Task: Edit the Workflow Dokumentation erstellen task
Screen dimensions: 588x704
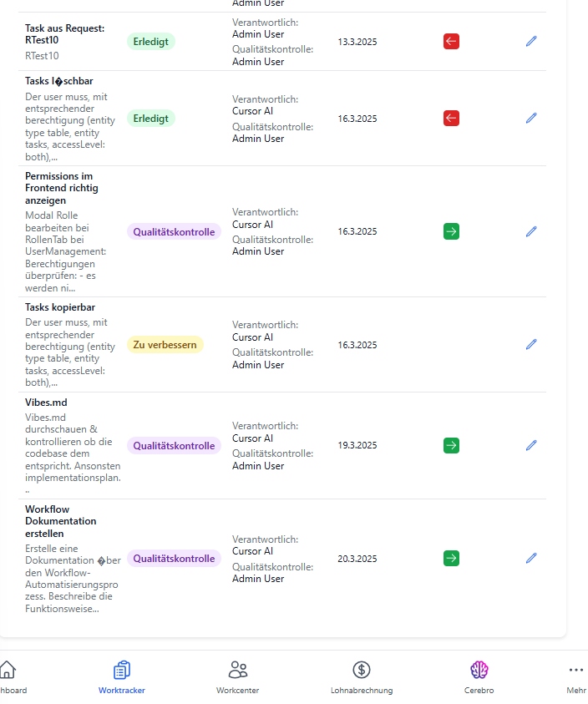Action: [x=531, y=558]
